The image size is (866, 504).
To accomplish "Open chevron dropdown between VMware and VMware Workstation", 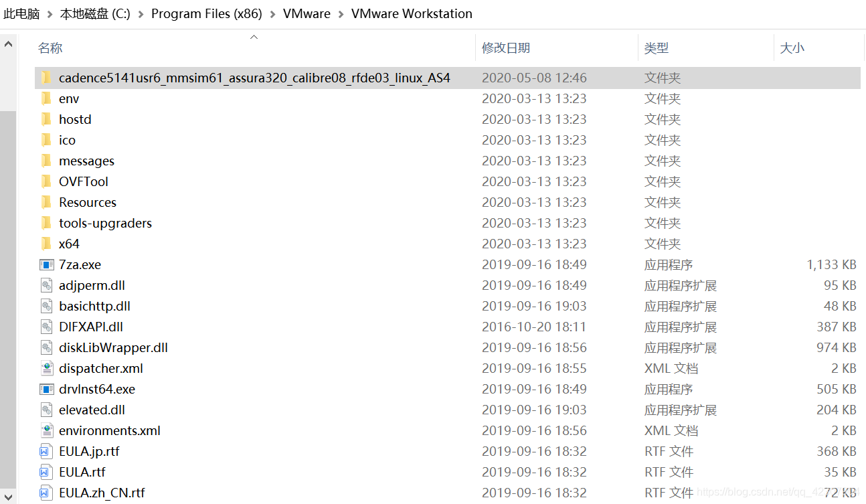I will coord(341,14).
